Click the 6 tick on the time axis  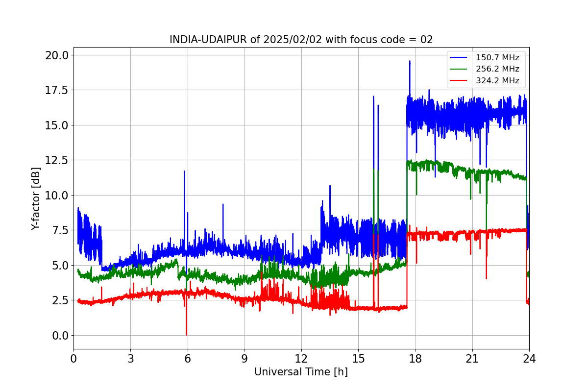point(188,358)
